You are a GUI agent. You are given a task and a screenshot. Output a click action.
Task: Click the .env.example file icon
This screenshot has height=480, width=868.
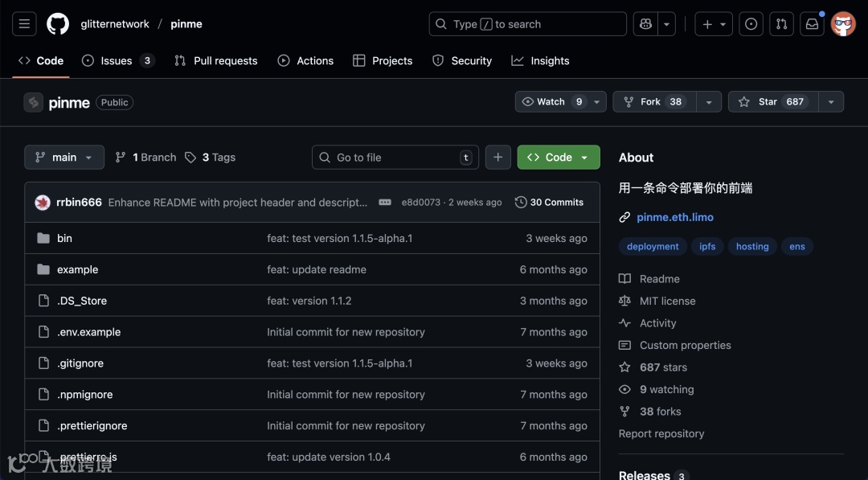(43, 331)
